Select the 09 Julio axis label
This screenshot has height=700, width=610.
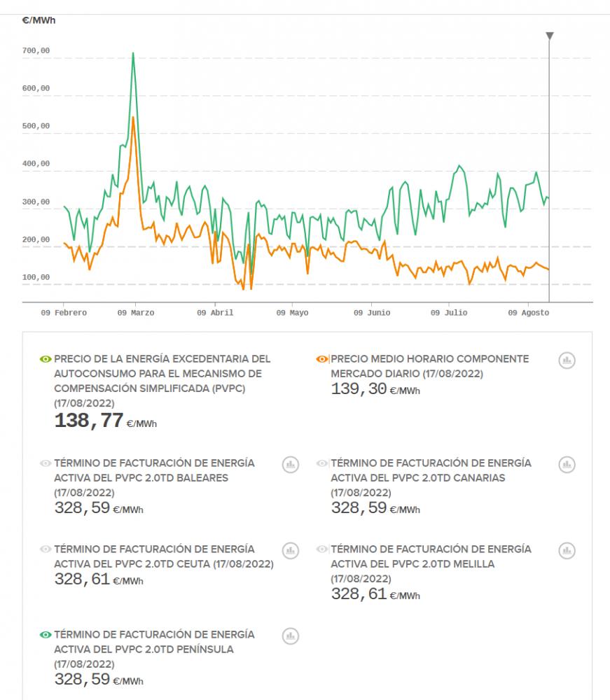449,313
